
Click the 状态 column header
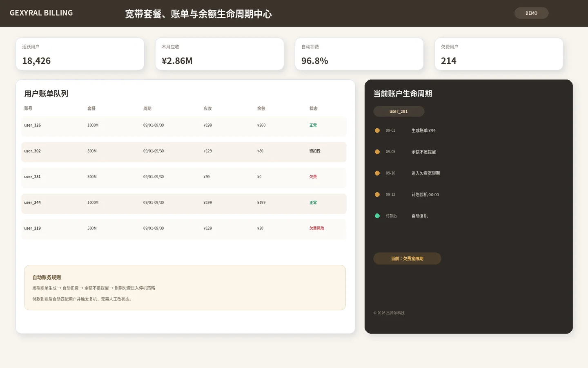click(313, 108)
